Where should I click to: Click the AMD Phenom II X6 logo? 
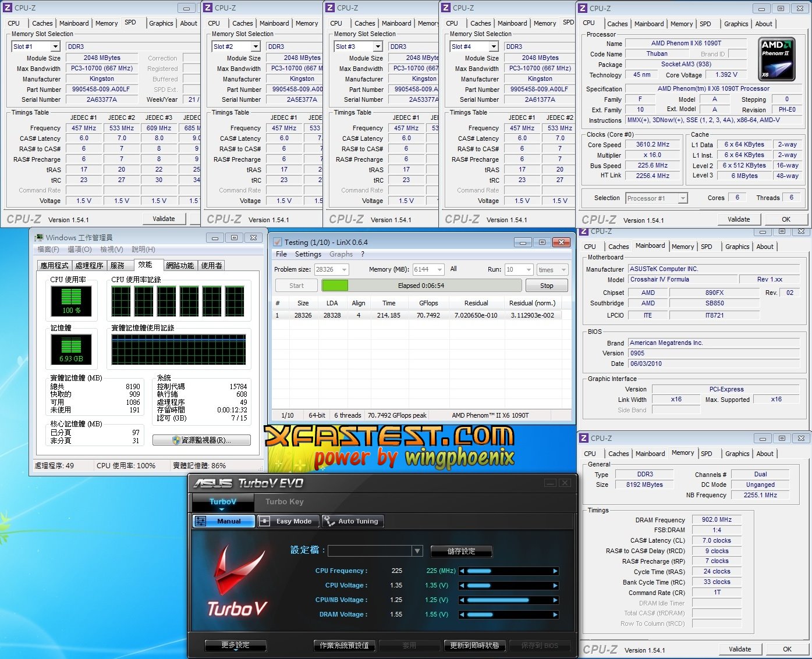[x=778, y=59]
